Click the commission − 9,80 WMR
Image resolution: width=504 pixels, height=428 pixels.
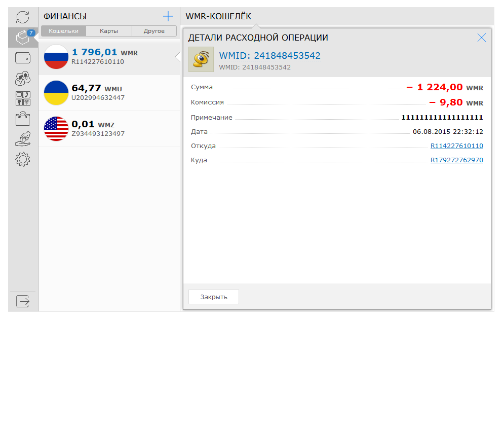(456, 102)
